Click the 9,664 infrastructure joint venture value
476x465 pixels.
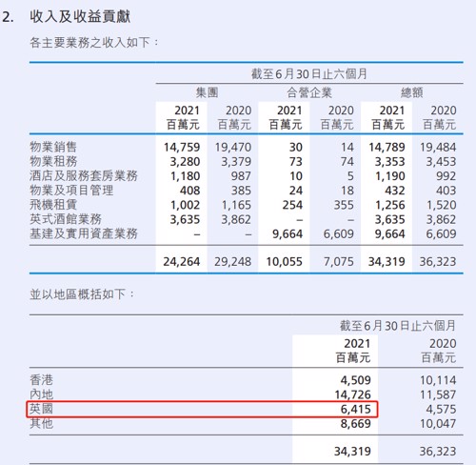tap(288, 234)
